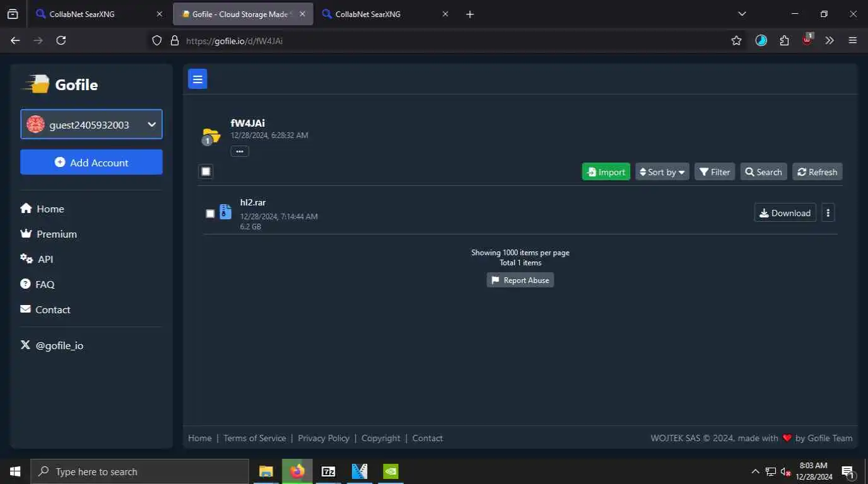
Task: Open NVIDIA app in the taskbar
Action: click(390, 471)
